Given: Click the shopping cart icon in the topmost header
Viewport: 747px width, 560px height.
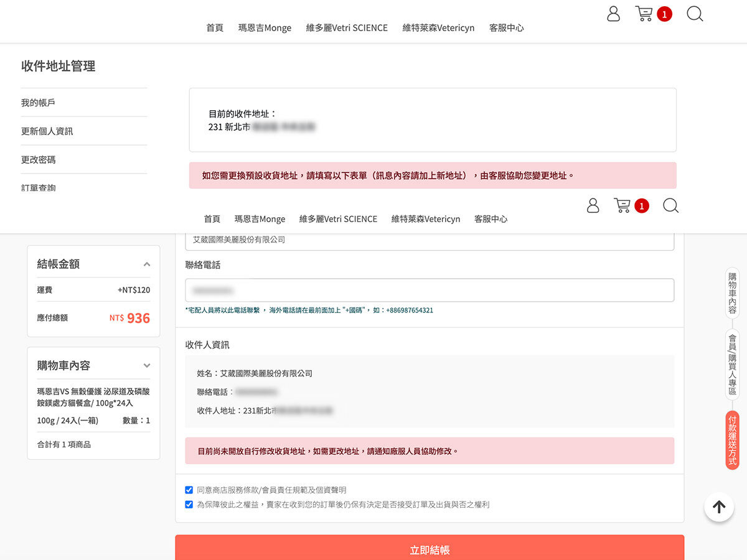Looking at the screenshot, I should tap(644, 14).
